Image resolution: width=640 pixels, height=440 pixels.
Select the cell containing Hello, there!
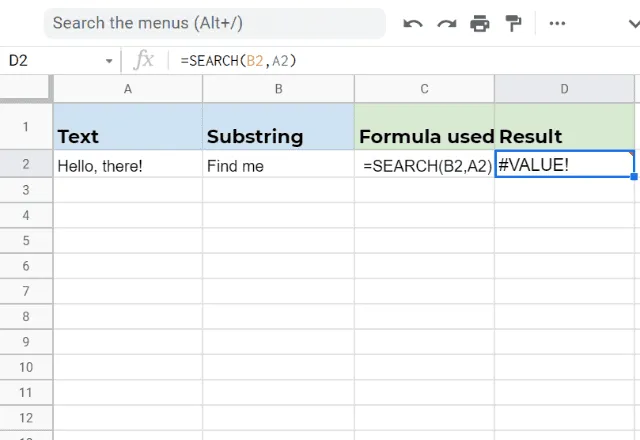click(128, 164)
